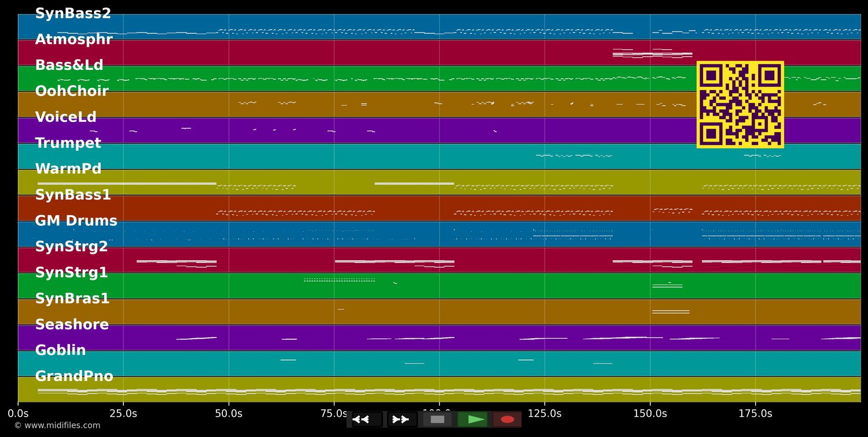
Task: Select the Atmosphr track label
Action: point(73,40)
